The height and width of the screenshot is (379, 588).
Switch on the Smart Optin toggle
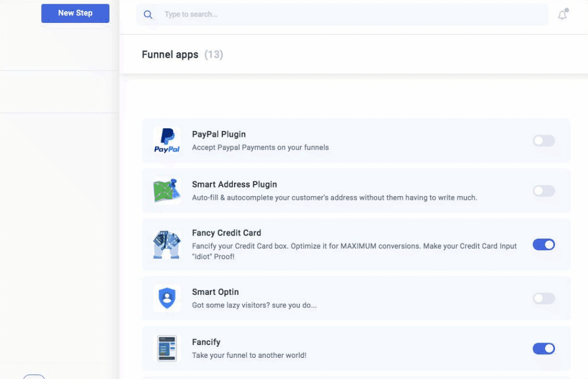(x=544, y=298)
